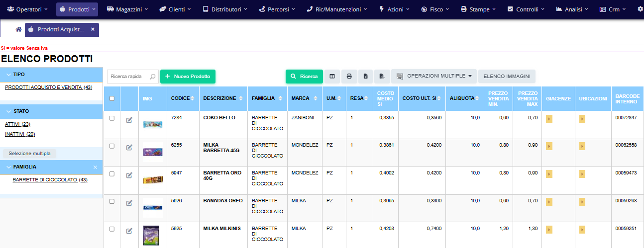Show ubicazioni for COKO BELLO

(582, 119)
